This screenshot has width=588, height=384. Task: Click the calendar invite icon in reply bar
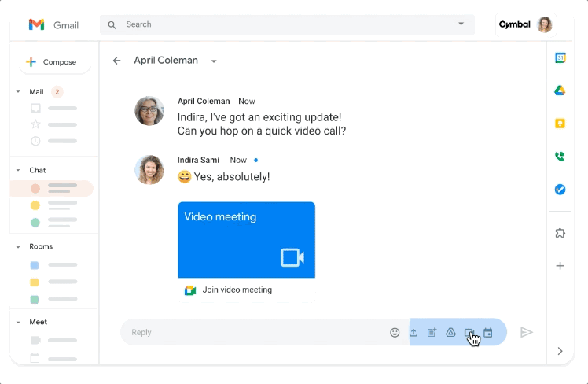(x=488, y=333)
